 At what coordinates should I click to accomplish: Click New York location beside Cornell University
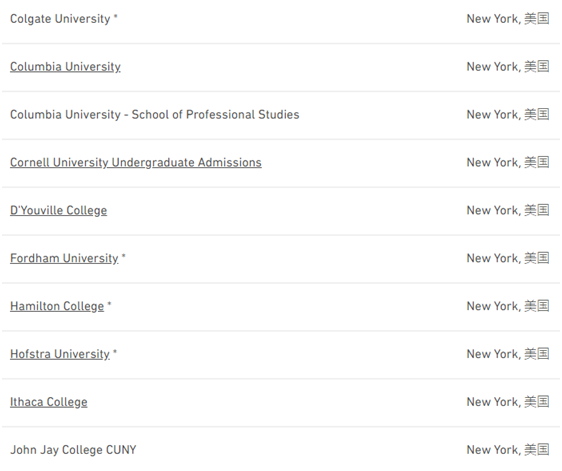pos(508,162)
